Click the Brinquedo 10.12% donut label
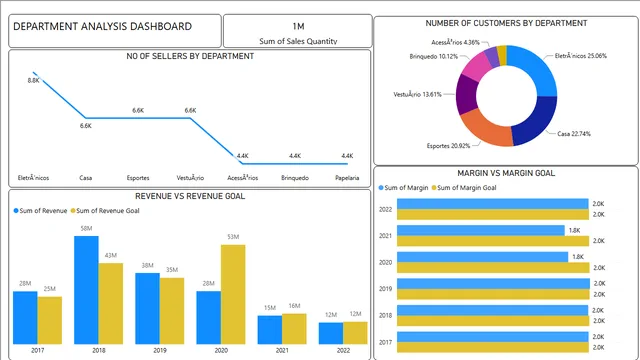Viewport: 640px width, 360px height. [433, 56]
